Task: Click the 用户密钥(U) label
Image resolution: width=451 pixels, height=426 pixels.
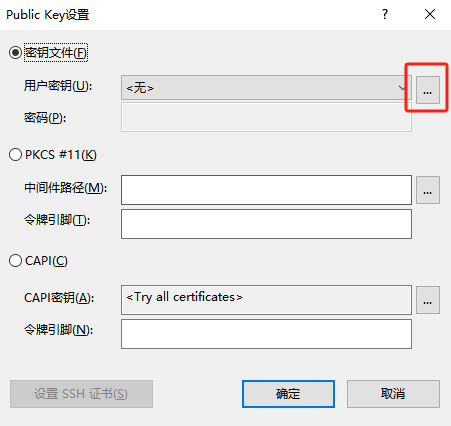Action: point(58,86)
